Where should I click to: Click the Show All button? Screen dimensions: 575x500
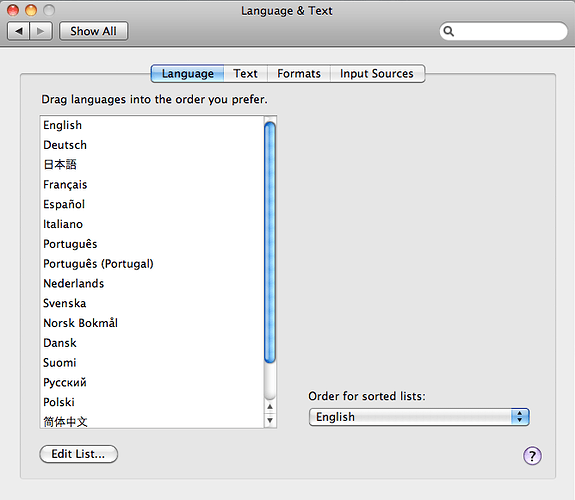pyautogui.click(x=94, y=31)
